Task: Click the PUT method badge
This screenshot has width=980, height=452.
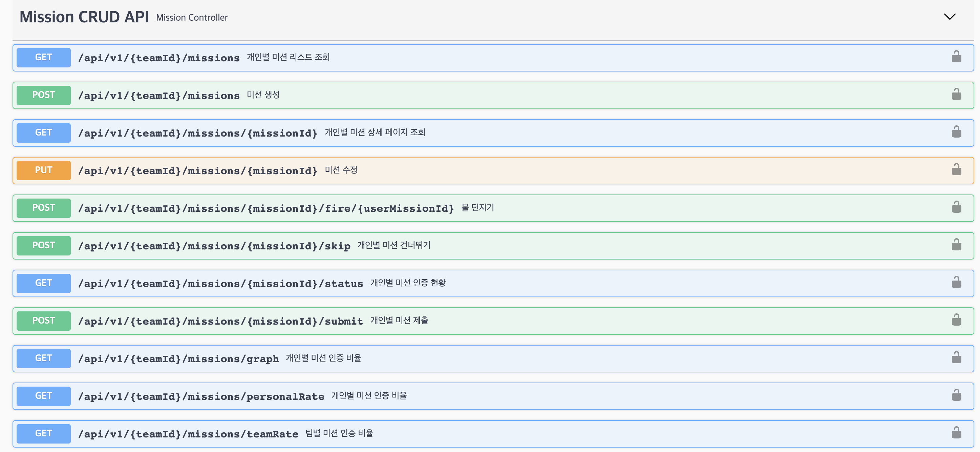Action: (x=43, y=170)
